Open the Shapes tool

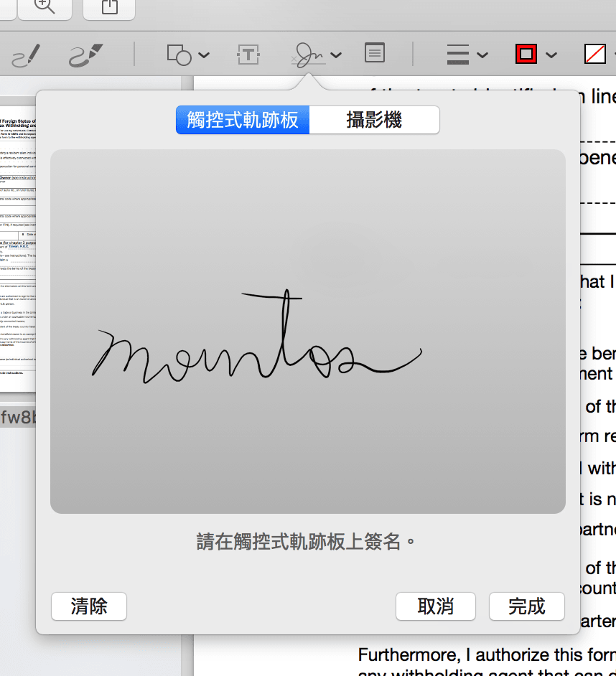click(179, 55)
